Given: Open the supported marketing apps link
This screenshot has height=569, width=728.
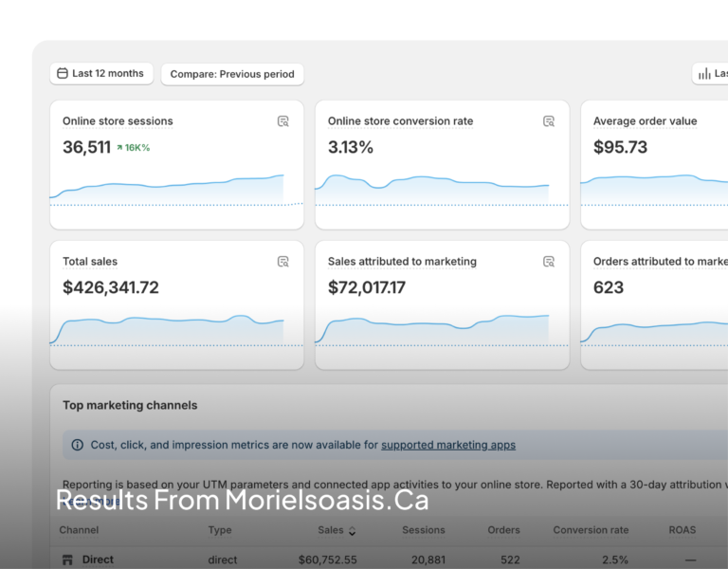Looking at the screenshot, I should tap(448, 445).
